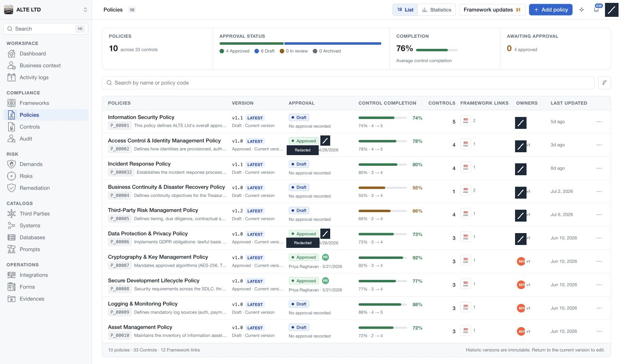Open row menu for Incident Response Policy
This screenshot has width=621, height=364.
click(599, 168)
